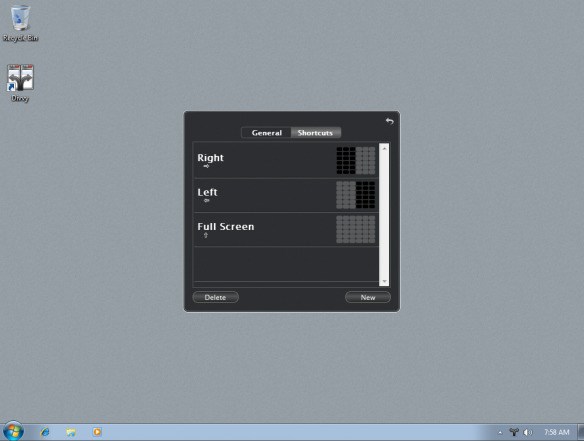The height and width of the screenshot is (441, 584).
Task: Select the Left shortcut entry
Action: click(x=286, y=195)
